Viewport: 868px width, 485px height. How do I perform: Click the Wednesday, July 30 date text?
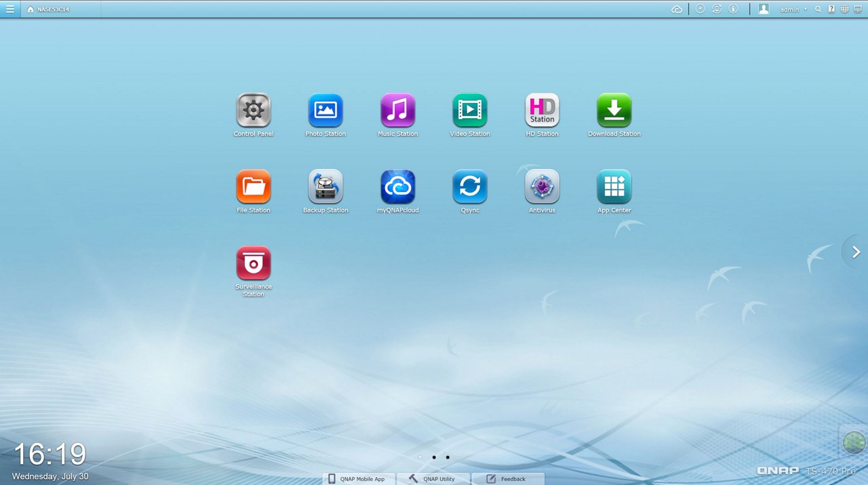pyautogui.click(x=50, y=476)
